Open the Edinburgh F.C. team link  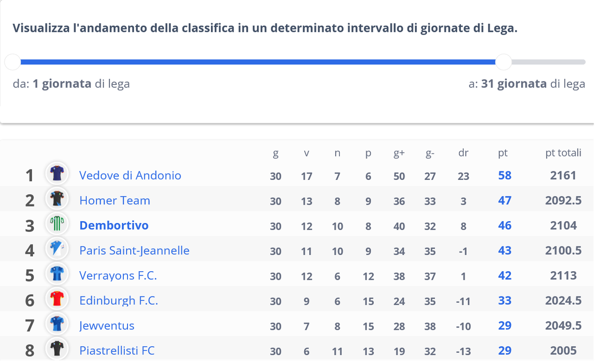119,300
